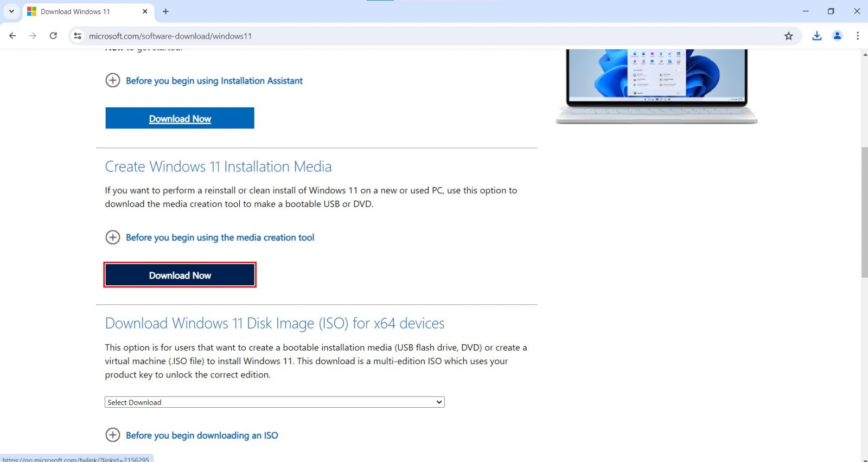Viewport: 868px width, 462px height.
Task: Click the Download Windows 11 Disk Image heading
Action: click(x=275, y=323)
